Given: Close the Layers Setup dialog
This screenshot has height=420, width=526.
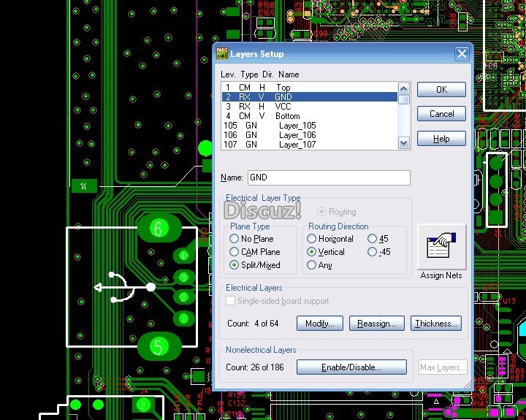Looking at the screenshot, I should 462,53.
